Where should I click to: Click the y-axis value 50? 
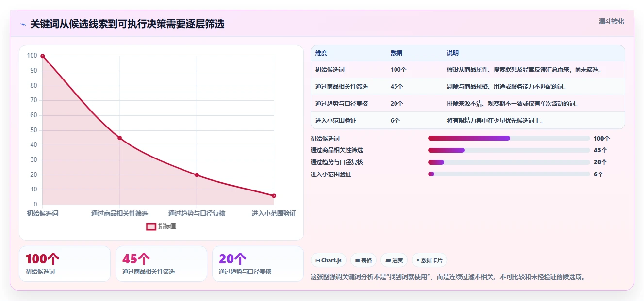point(33,130)
